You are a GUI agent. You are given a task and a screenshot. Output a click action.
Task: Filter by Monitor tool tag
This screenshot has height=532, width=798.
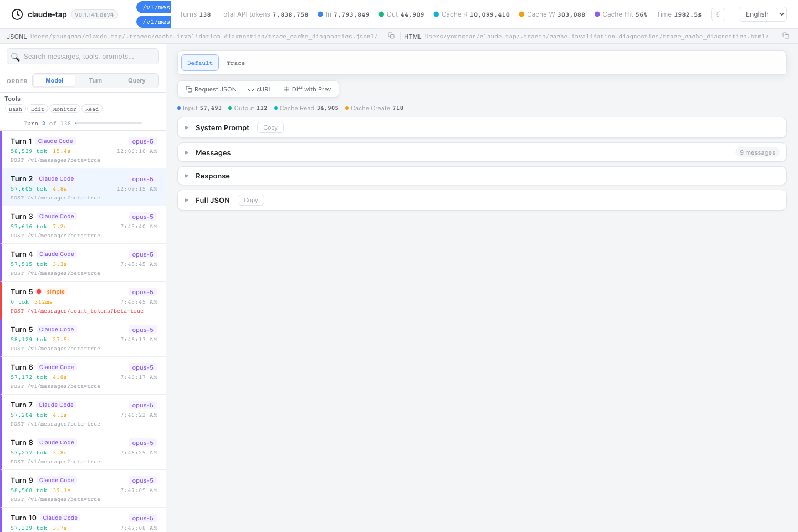coord(65,109)
